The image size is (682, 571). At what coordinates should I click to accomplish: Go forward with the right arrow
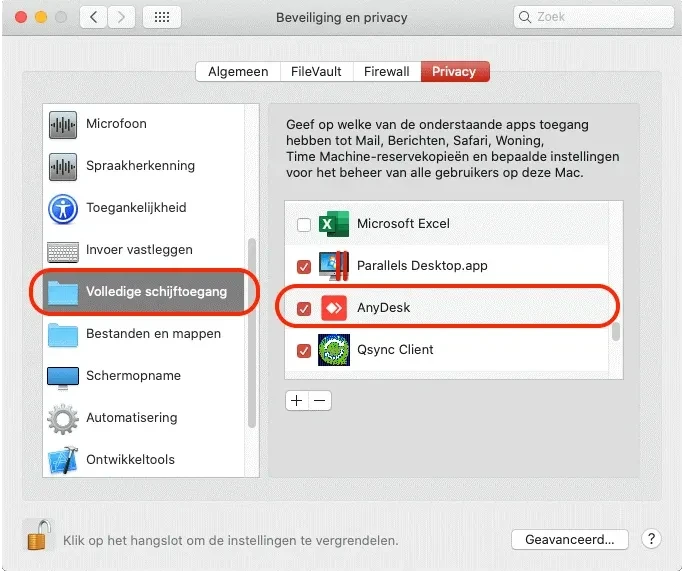tap(121, 17)
